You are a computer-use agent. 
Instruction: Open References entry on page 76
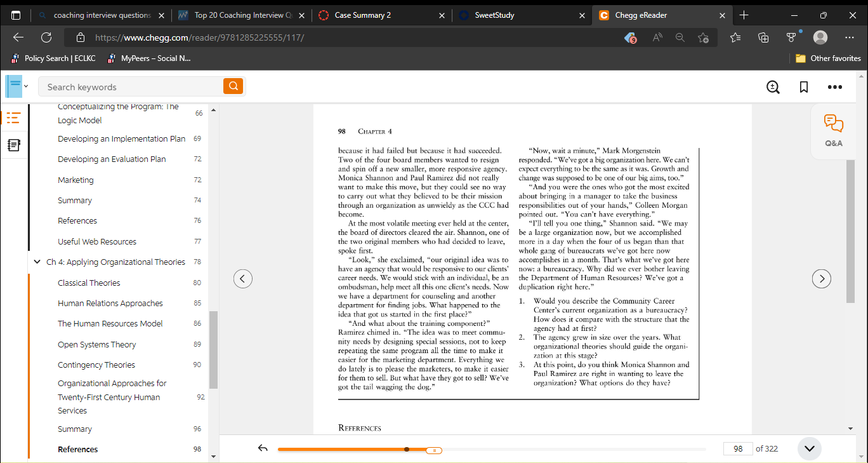77,220
